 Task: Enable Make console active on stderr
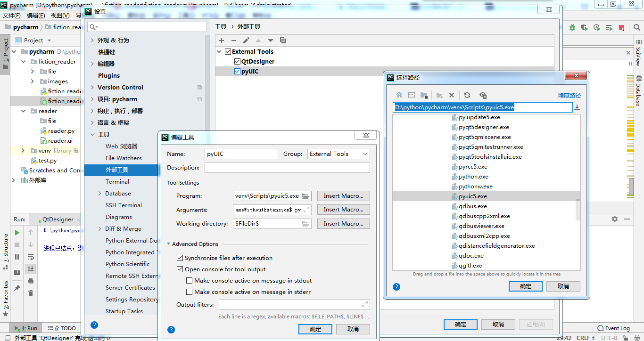tap(189, 292)
